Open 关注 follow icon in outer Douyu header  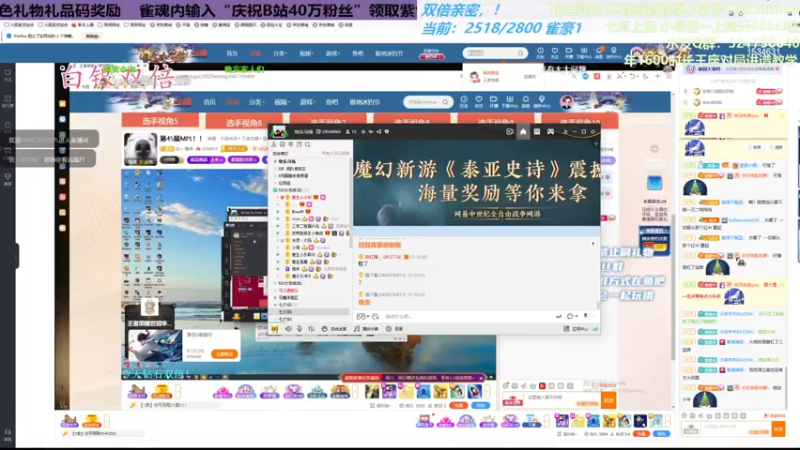555,53
